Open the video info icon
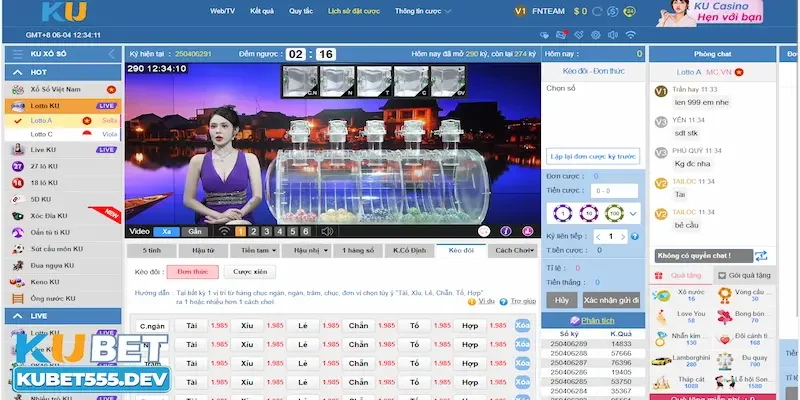The image size is (800, 400). coord(506,231)
